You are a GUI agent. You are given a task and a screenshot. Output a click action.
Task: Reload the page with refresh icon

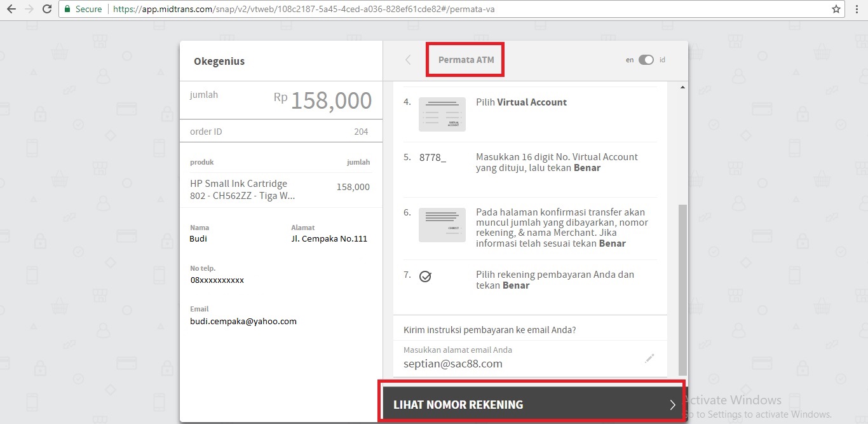coord(47,10)
